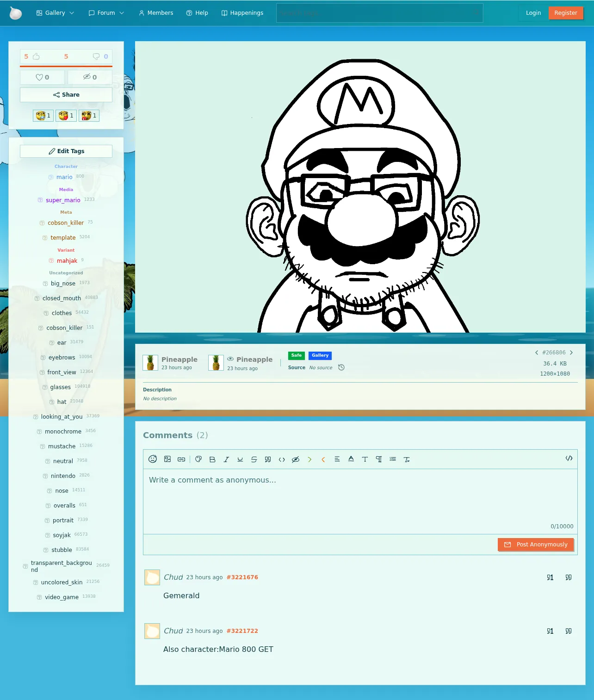Insert inline code with the angle-brackets icon

(282, 459)
